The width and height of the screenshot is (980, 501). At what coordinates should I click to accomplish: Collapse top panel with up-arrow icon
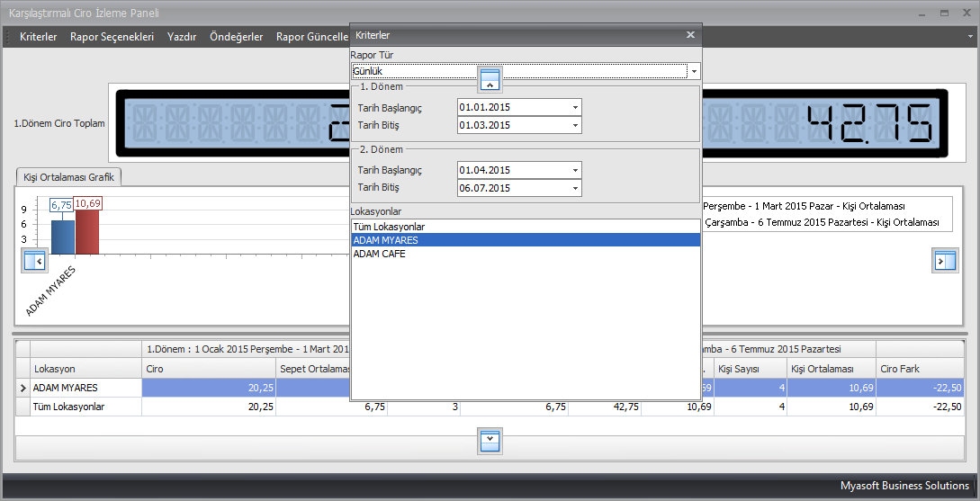tap(490, 79)
